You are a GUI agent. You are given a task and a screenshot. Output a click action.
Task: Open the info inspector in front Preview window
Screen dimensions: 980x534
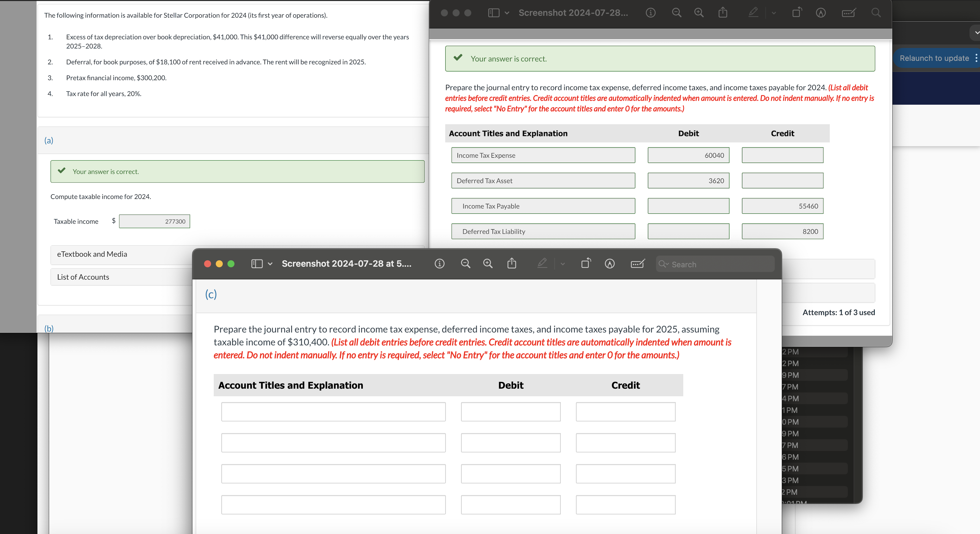pos(439,264)
